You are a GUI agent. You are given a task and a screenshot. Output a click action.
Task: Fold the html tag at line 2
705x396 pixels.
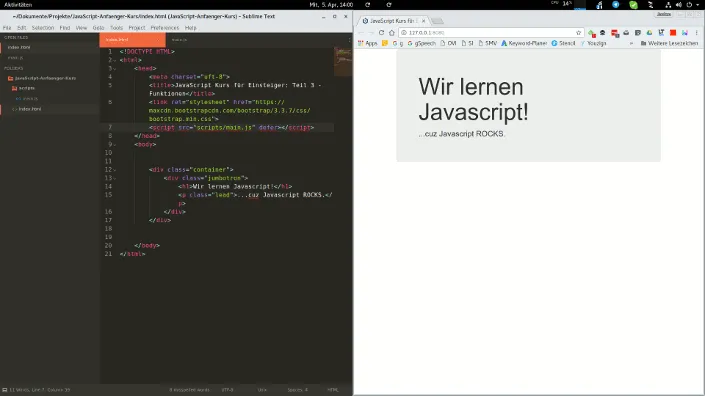(115, 60)
